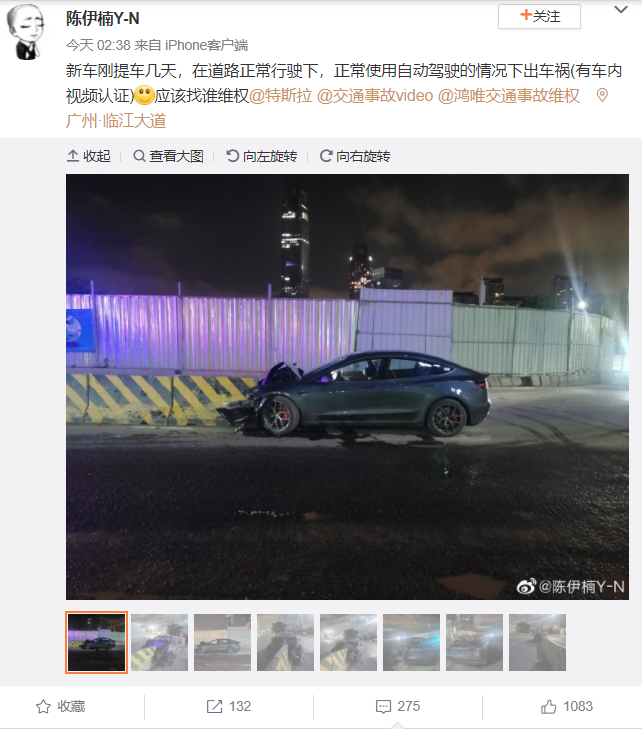
Task: Select the last photo thumbnail
Action: (x=537, y=642)
